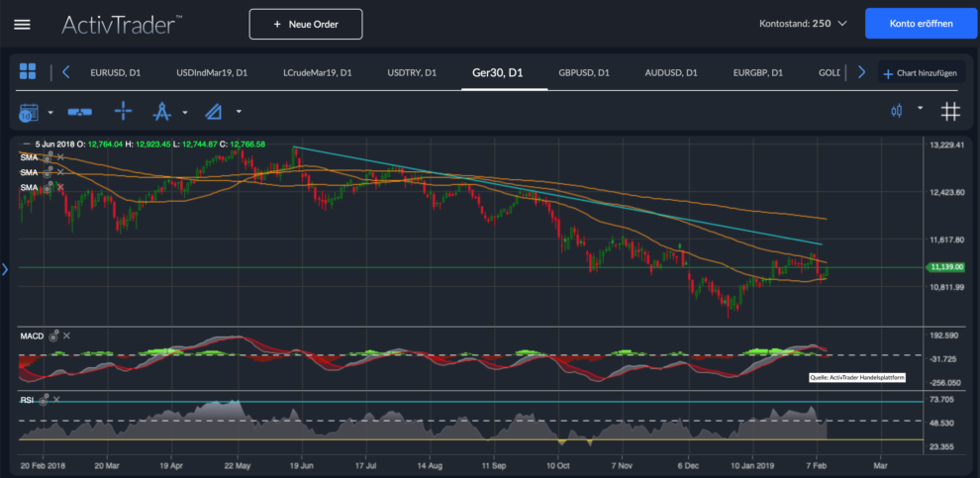
Task: Select the teal RSI upper level line
Action: (x=469, y=402)
